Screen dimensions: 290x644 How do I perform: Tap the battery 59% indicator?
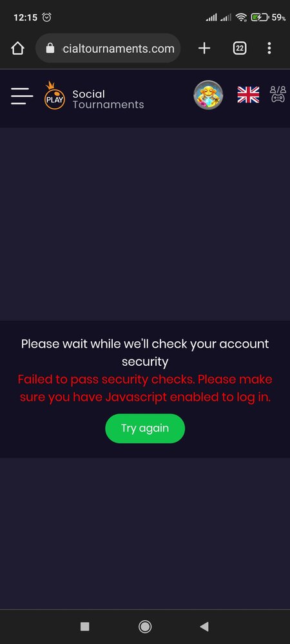click(268, 17)
